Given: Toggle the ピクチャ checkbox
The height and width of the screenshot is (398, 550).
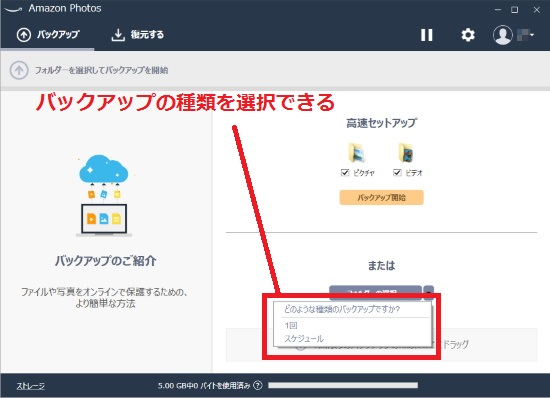Looking at the screenshot, I should tap(345, 173).
